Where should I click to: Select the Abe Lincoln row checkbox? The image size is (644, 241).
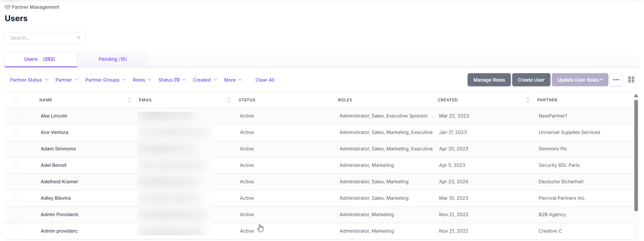pyautogui.click(x=17, y=116)
